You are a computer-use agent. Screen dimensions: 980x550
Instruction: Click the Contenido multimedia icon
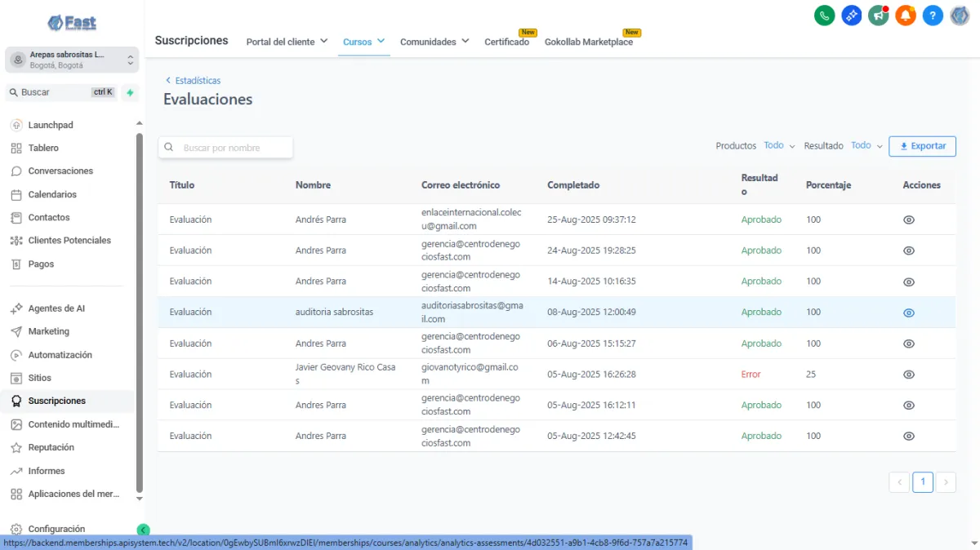[16, 424]
